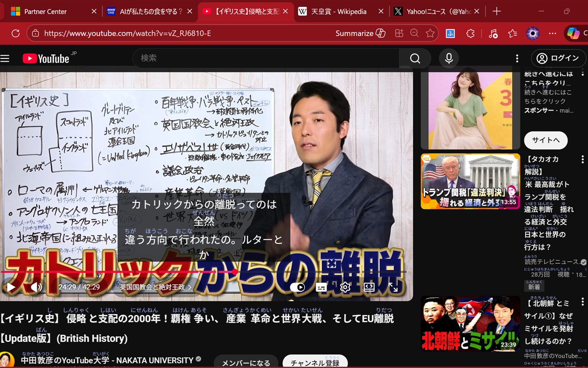Image resolution: width=588 pixels, height=368 pixels.
Task: Open 中田敦彦のYouTube大学 channel link
Action: coord(107,360)
